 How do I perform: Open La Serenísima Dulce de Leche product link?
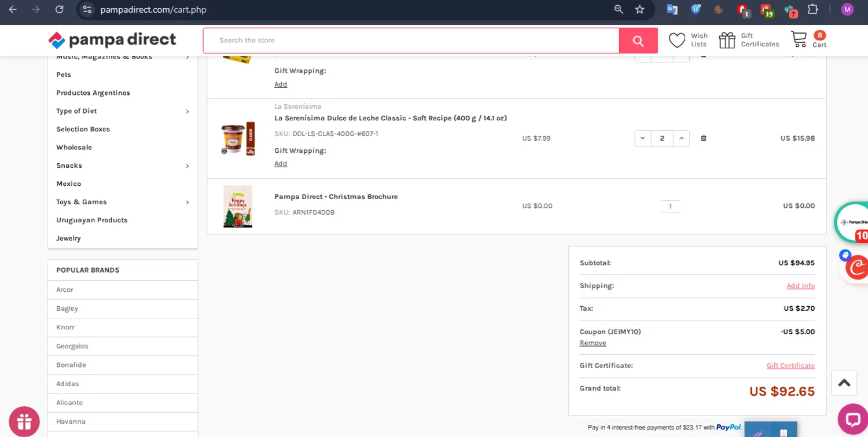tap(391, 118)
